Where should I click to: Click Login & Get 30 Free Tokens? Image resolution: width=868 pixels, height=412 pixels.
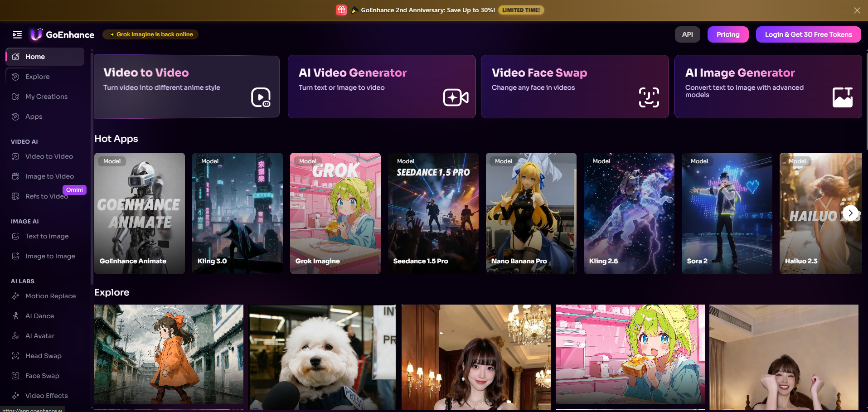click(808, 34)
